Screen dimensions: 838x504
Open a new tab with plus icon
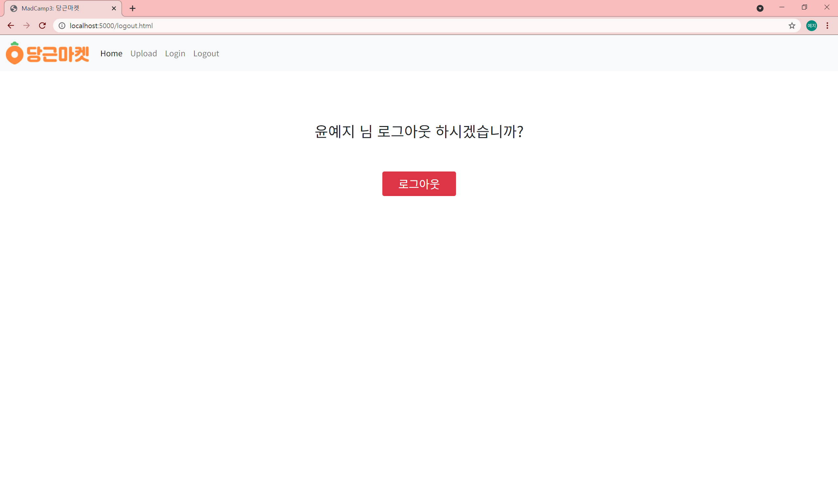click(133, 9)
